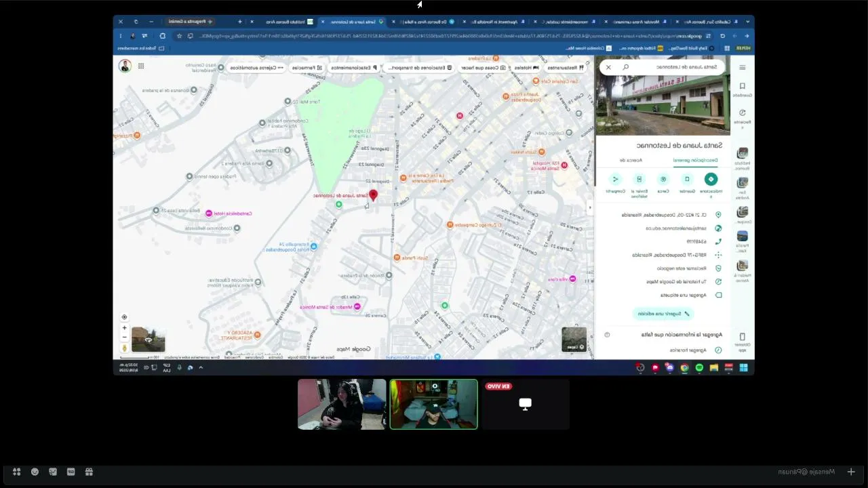The width and height of the screenshot is (868, 488).
Task: Open the Windows Start menu
Action: [743, 367]
